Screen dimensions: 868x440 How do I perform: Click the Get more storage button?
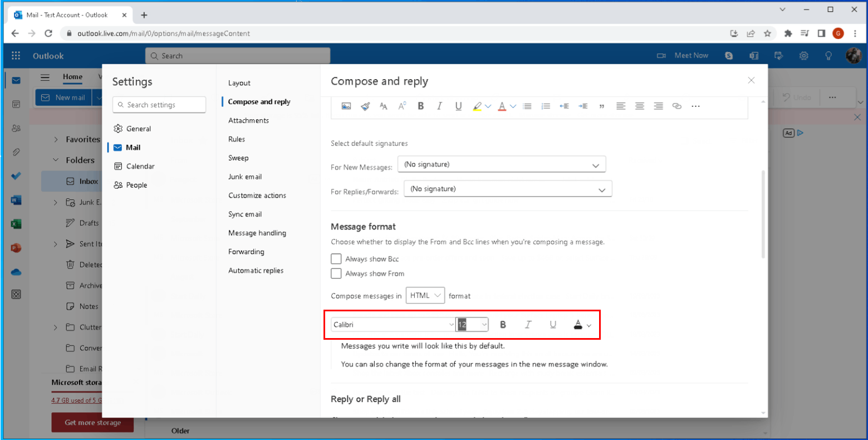coord(92,423)
